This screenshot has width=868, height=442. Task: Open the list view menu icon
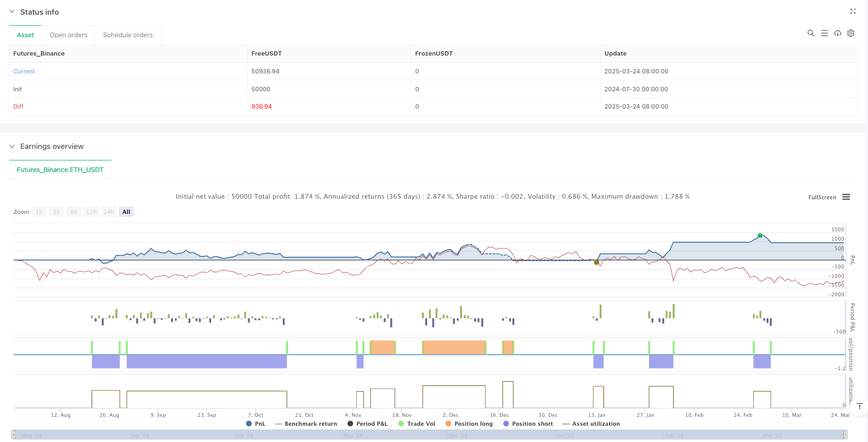coord(824,33)
